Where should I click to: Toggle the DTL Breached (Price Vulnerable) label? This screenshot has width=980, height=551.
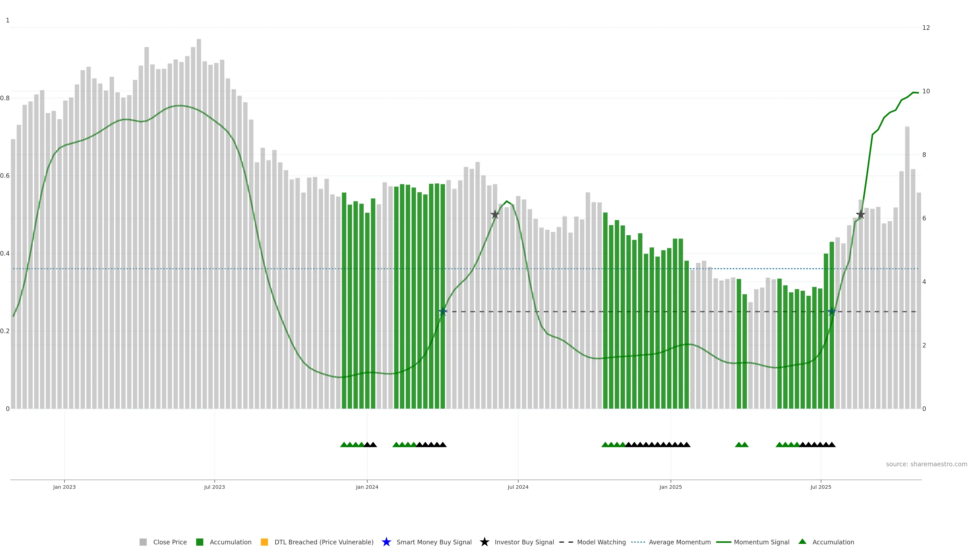(x=324, y=542)
